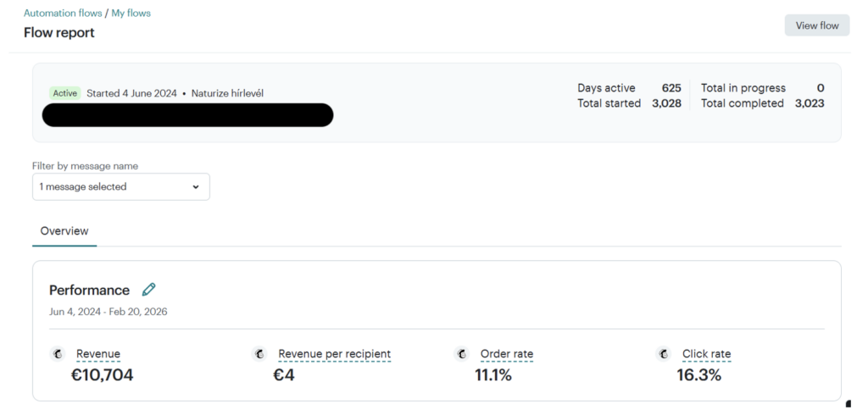
Task: Click the Order rate metric label
Action: (x=507, y=354)
